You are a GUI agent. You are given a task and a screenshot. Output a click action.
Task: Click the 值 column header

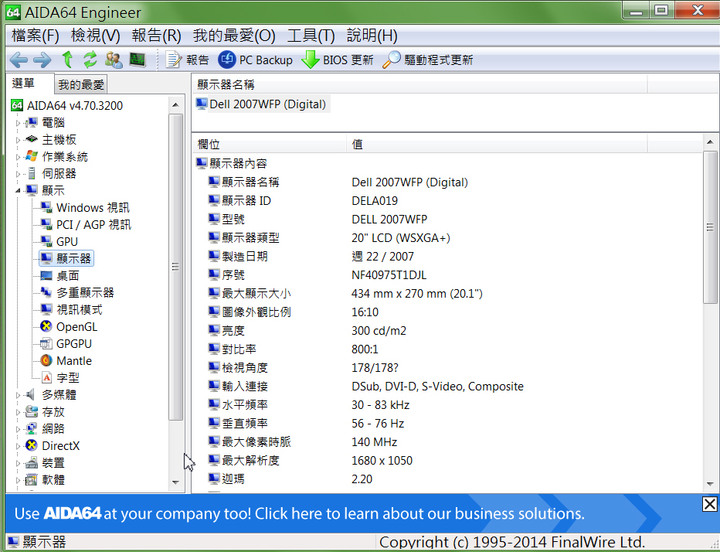click(497, 144)
